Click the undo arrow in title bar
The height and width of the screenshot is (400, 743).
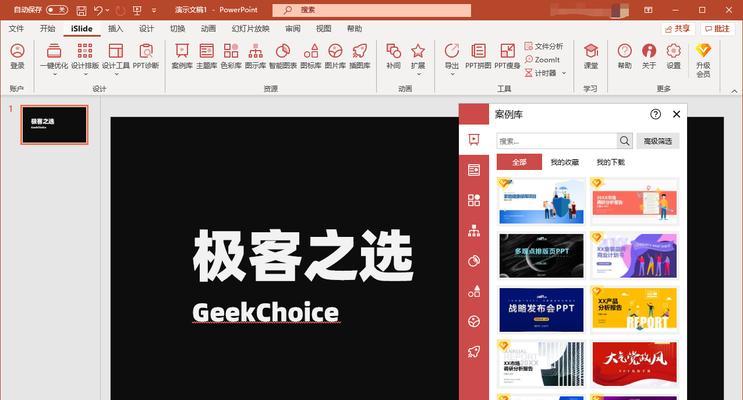[x=98, y=10]
